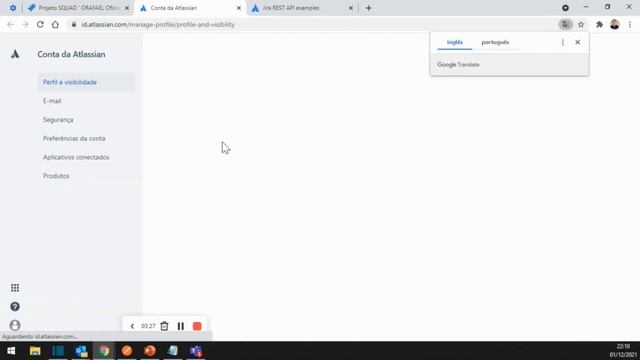Go forward to next page
The image size is (640, 360).
coord(25,24)
